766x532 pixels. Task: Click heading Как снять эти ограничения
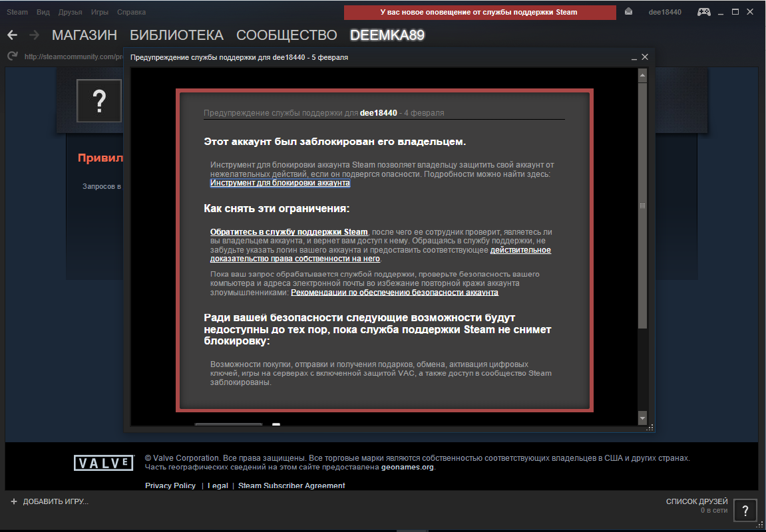click(276, 208)
